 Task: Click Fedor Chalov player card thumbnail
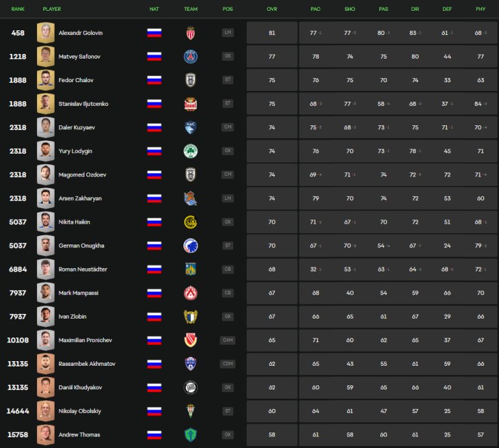45,80
